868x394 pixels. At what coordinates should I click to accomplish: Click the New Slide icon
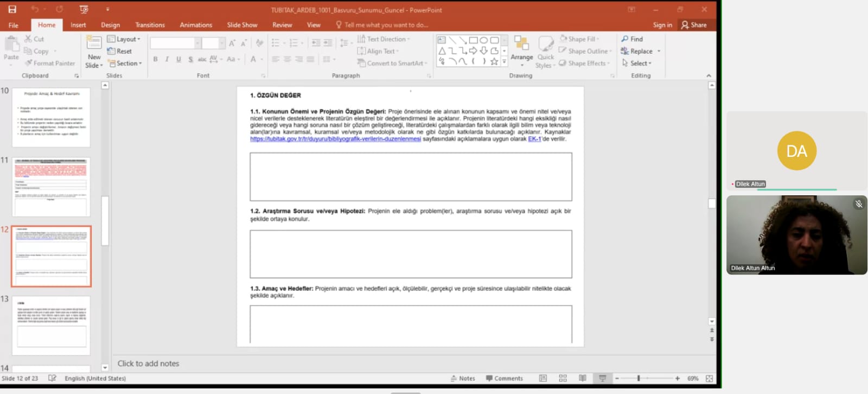tap(93, 44)
